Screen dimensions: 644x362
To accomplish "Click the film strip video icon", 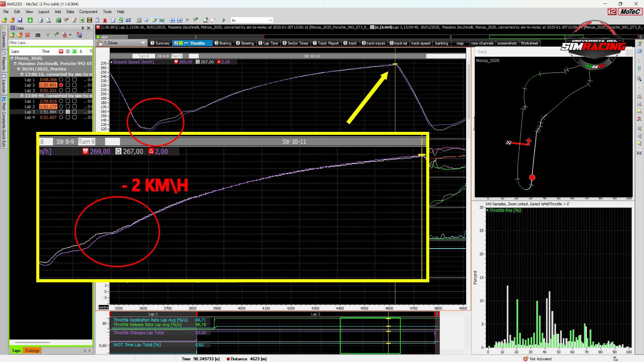I will point(90,20).
